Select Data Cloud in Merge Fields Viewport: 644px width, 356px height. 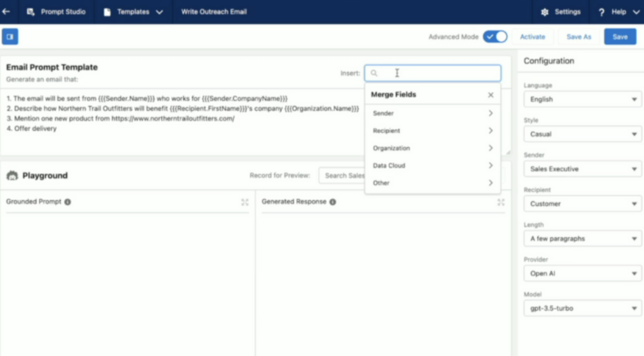coord(432,165)
